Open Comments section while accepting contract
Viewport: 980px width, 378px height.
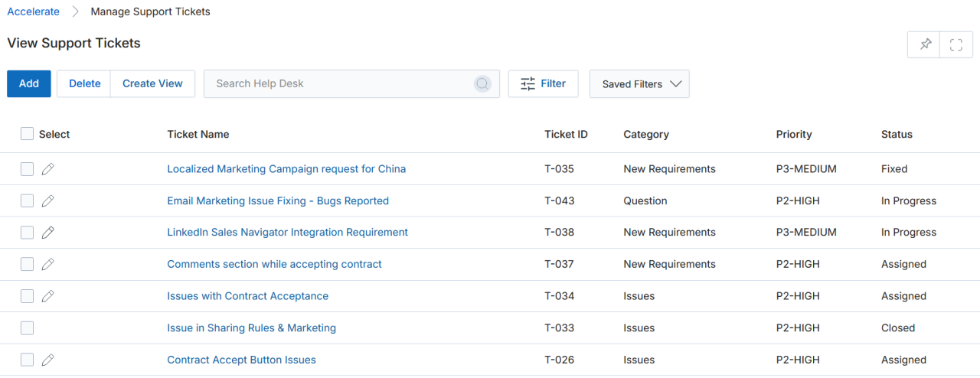click(274, 265)
